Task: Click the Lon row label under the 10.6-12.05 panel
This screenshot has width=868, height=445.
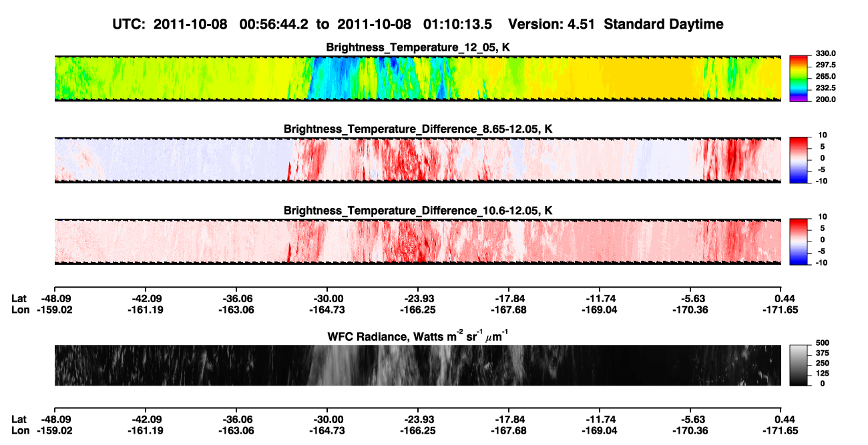Action: coord(20,310)
